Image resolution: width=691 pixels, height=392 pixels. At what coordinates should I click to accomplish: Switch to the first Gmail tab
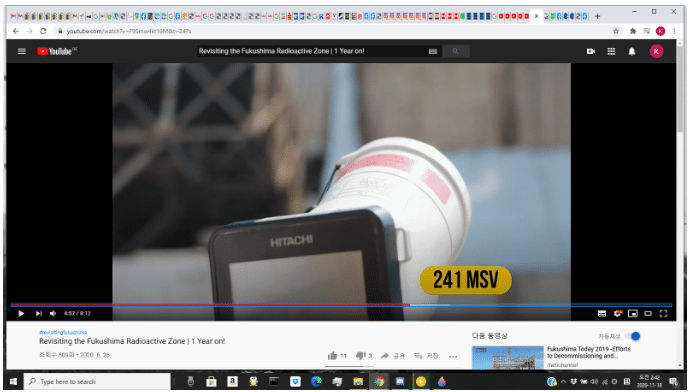[x=13, y=16]
